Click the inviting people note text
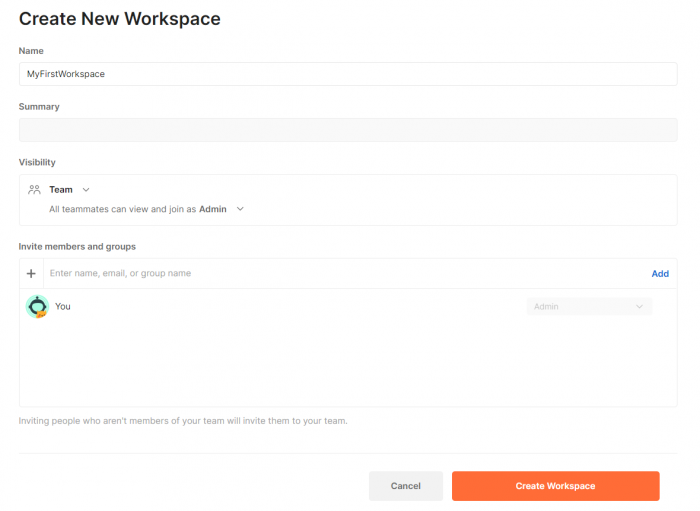Image resolution: width=700 pixels, height=511 pixels. pyautogui.click(x=183, y=421)
